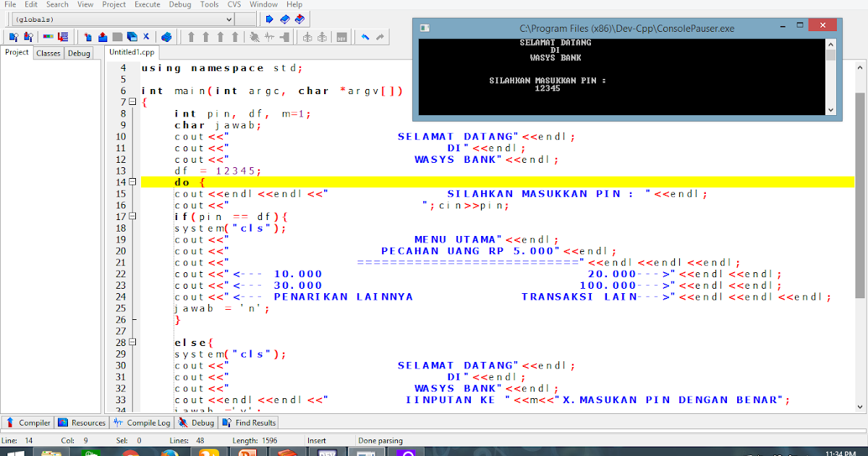
Task: Collapse the do-loop fold at line 14
Action: click(x=132, y=182)
